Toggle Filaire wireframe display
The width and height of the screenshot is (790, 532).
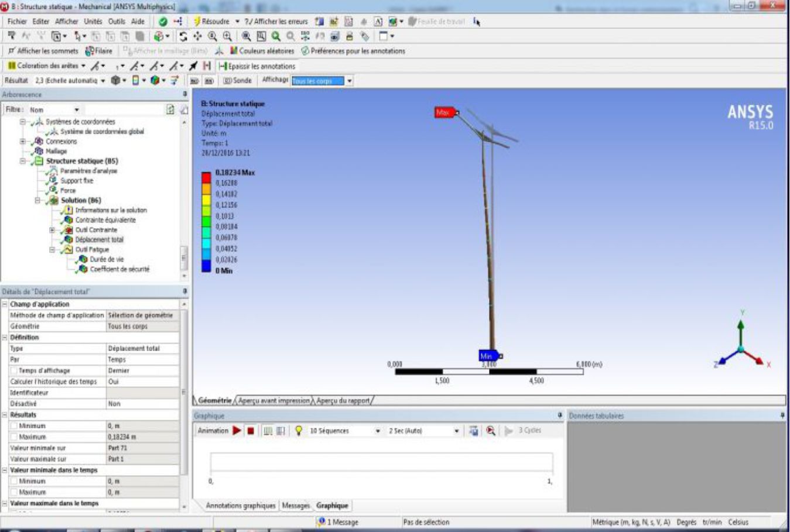click(x=98, y=51)
